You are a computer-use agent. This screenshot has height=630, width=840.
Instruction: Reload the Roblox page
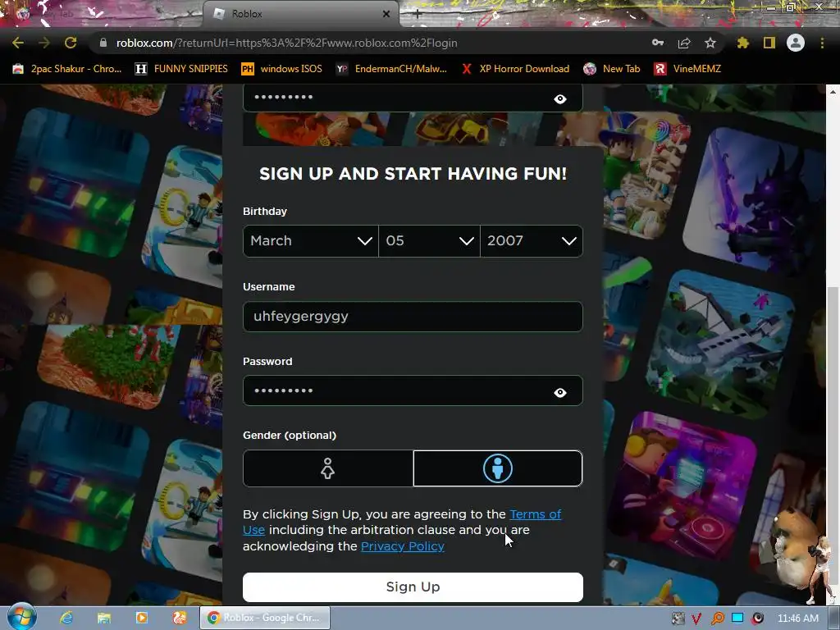(71, 43)
